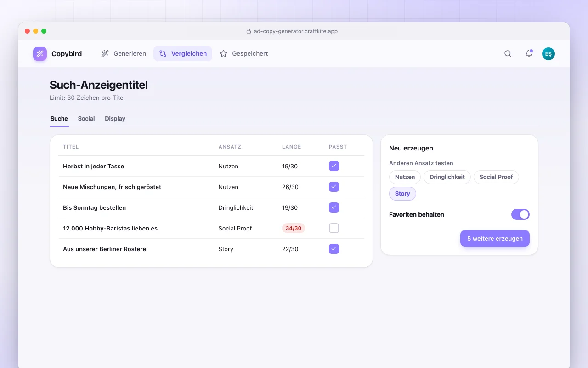Toggle off Favoriten behalten switch

click(x=520, y=214)
